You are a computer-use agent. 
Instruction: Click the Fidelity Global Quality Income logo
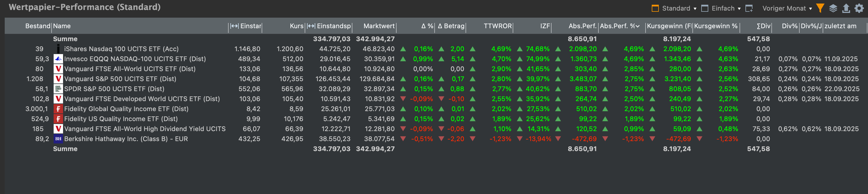point(58,109)
